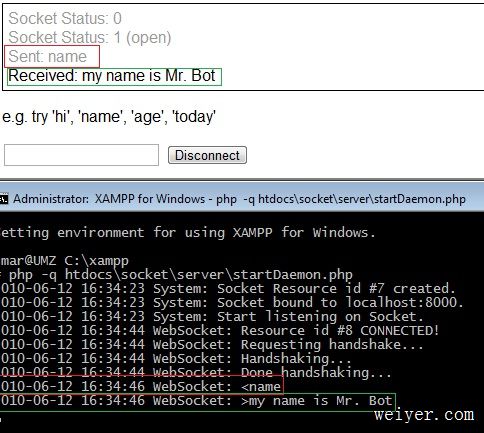Click the 'Socket bound to localhost:8000' line
Viewport: 484px width, 433px height.
pyautogui.click(x=232, y=303)
